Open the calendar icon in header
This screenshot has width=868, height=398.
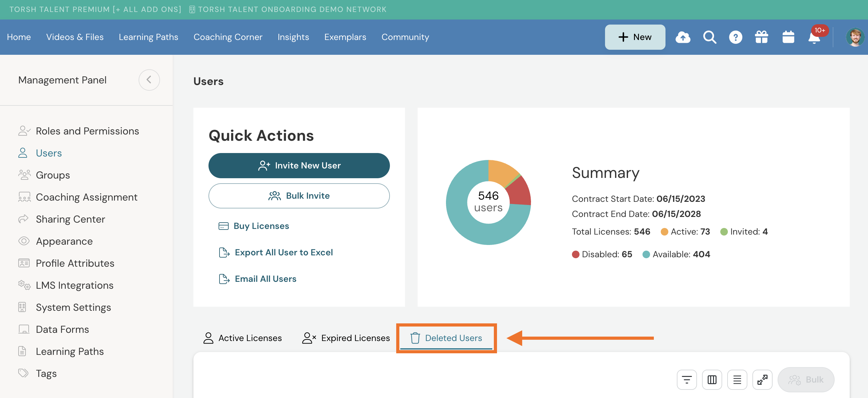(788, 37)
